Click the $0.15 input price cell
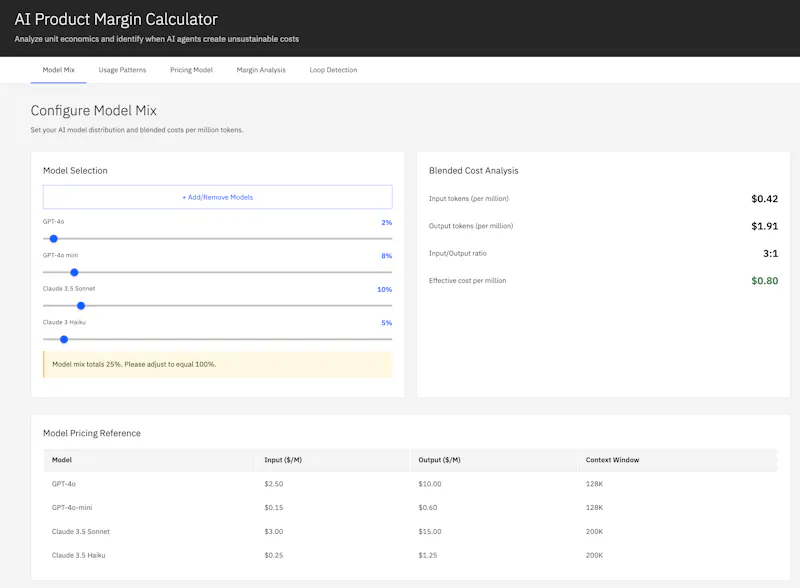This screenshot has width=800, height=588. tap(273, 507)
